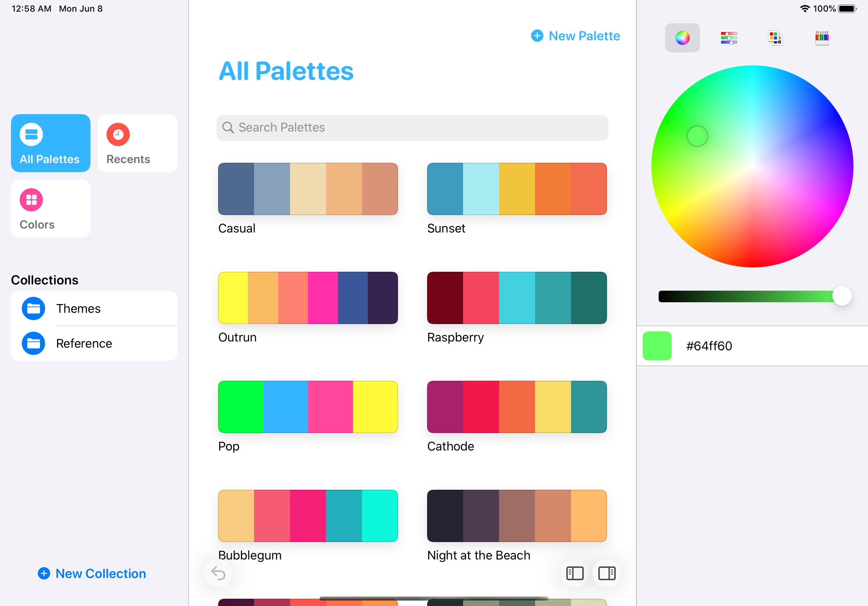This screenshot has width=868, height=606.
Task: Open the Recents sidebar tile
Action: [138, 143]
